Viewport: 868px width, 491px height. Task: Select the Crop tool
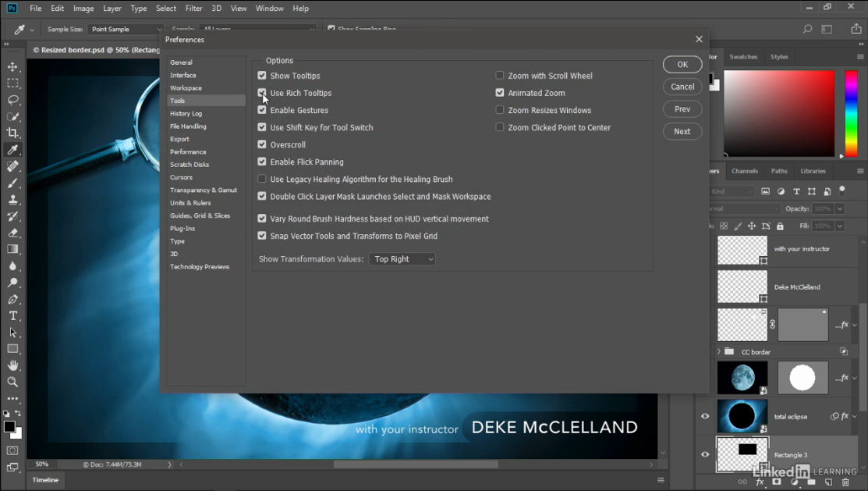point(12,133)
